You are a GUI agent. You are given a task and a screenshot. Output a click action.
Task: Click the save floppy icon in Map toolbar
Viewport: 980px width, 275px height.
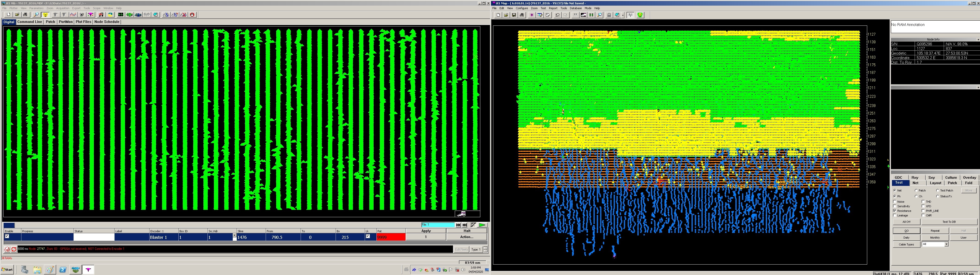click(514, 15)
